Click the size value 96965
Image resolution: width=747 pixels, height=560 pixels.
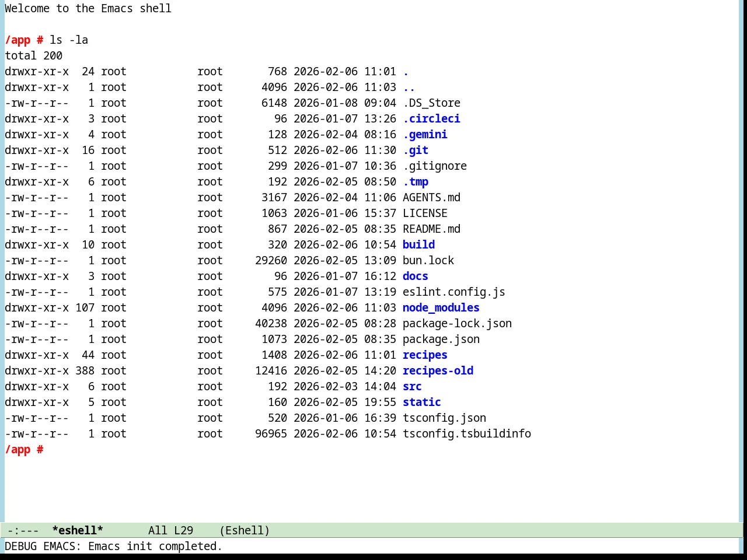[x=271, y=433]
